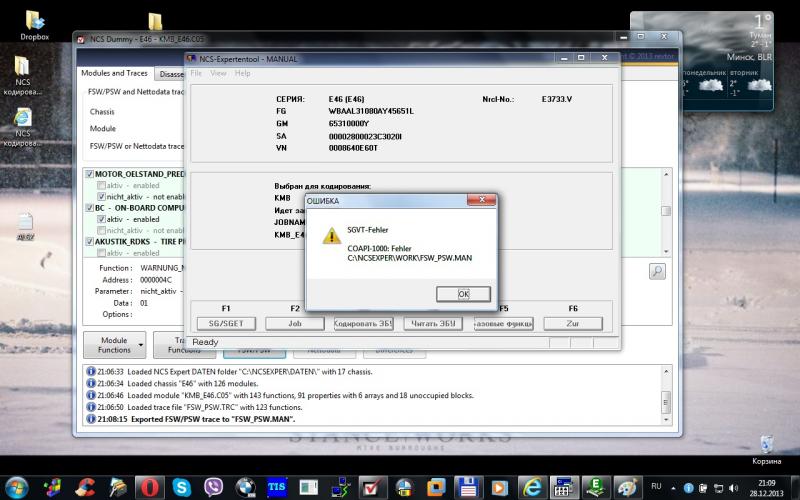Click the log panel scrollbar up arrow
The height and width of the screenshot is (500, 800).
(666, 371)
